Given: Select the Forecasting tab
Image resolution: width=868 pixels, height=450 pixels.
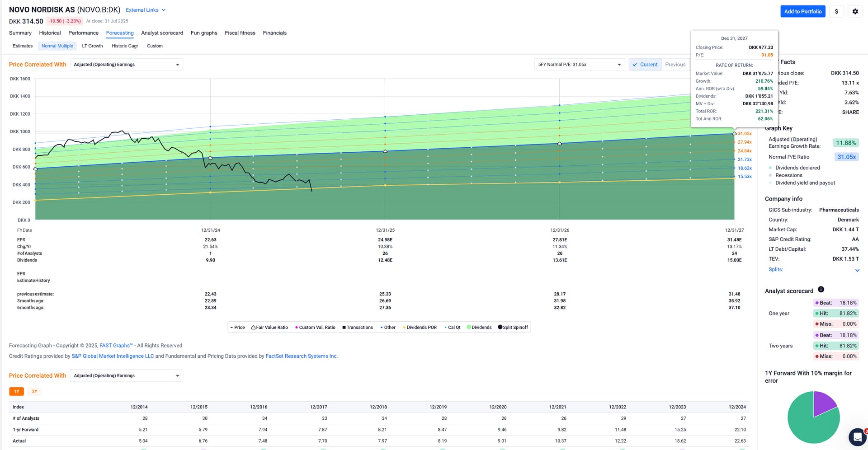Looking at the screenshot, I should 120,33.
